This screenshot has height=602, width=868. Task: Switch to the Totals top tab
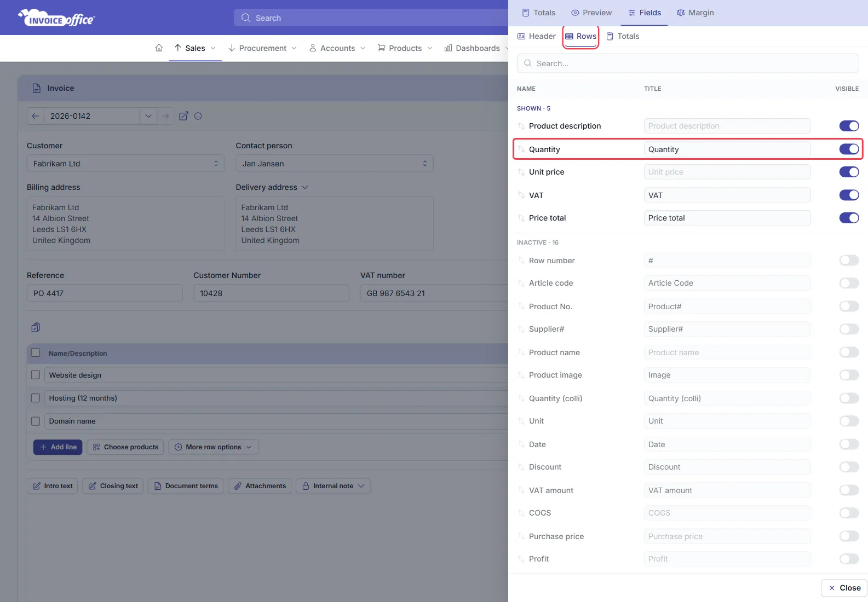click(x=538, y=13)
